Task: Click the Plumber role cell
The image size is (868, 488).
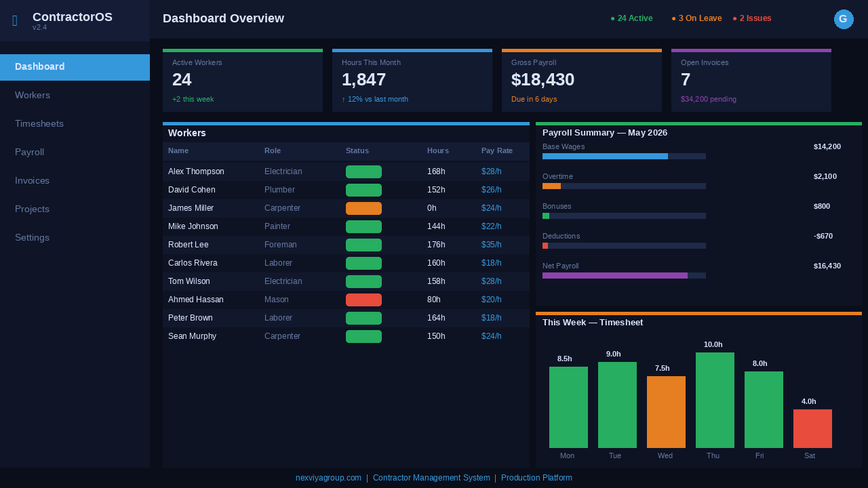Action: coord(279,190)
